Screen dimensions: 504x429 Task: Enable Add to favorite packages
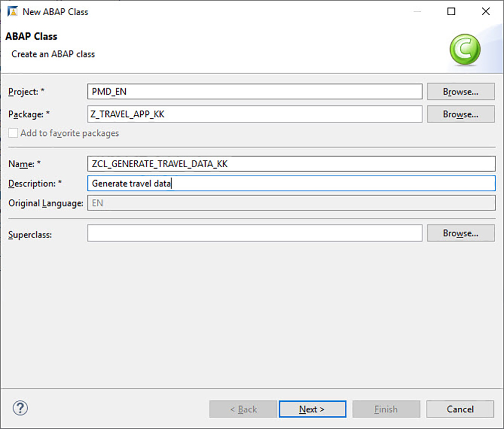coord(13,133)
